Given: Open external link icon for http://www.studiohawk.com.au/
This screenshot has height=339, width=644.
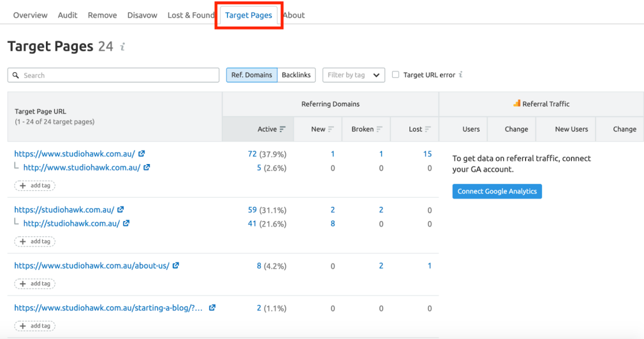Looking at the screenshot, I should 147,167.
